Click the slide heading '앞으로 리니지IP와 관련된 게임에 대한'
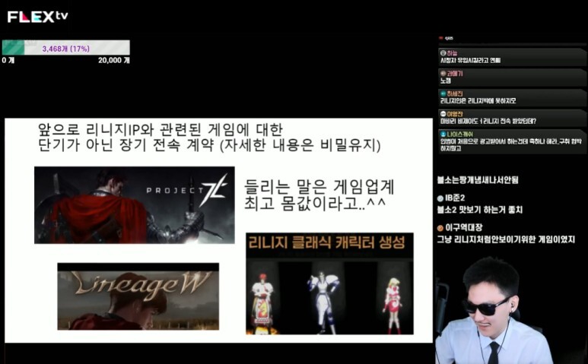Image resolution: width=588 pixels, height=364 pixels. [161, 130]
